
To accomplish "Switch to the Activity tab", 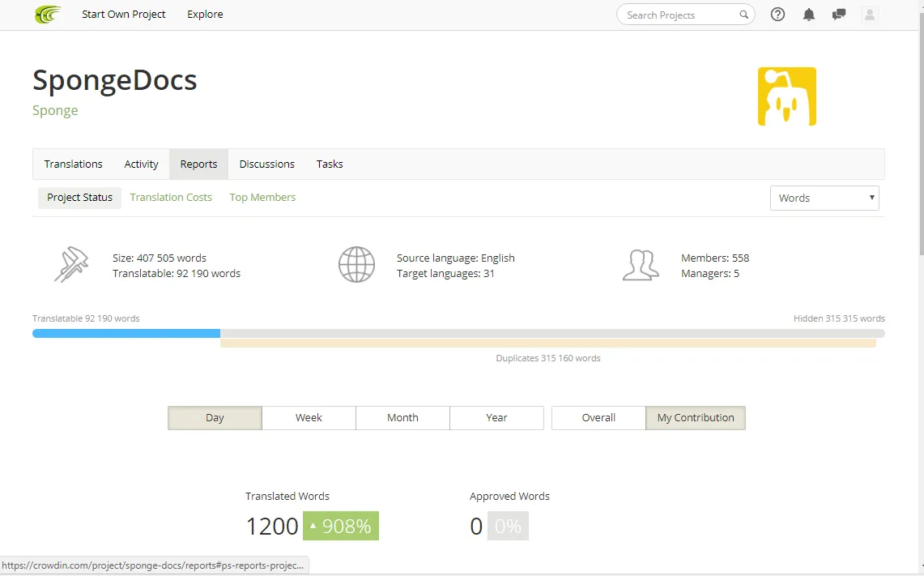I will coord(142,164).
